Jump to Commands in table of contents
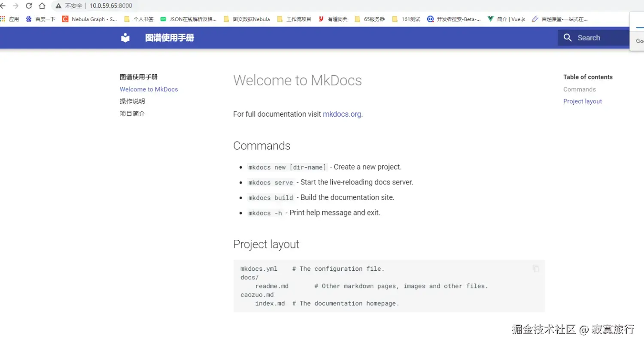The image size is (644, 345). (580, 89)
